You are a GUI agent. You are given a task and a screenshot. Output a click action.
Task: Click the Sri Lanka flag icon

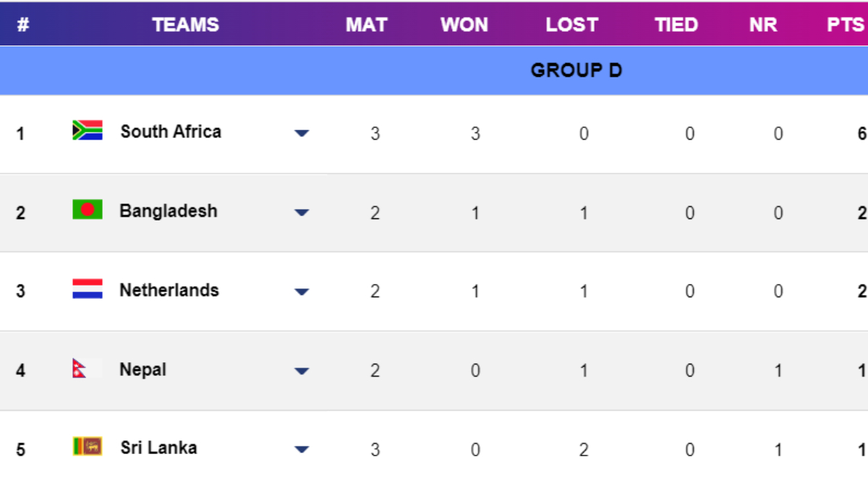point(87,448)
